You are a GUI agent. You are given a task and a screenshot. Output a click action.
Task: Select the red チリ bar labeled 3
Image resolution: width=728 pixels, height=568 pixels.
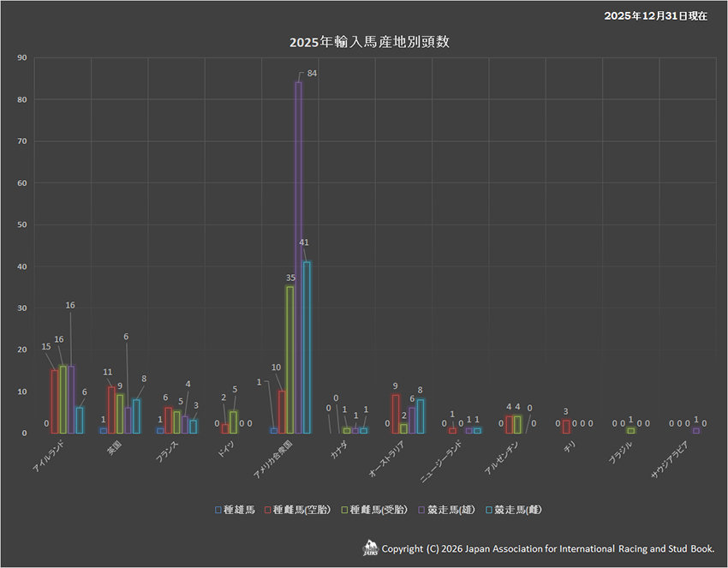click(566, 427)
